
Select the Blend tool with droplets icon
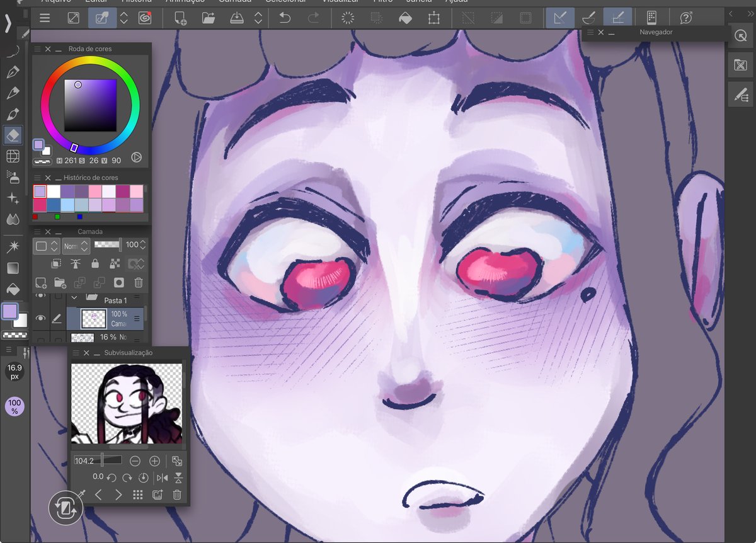(x=13, y=219)
